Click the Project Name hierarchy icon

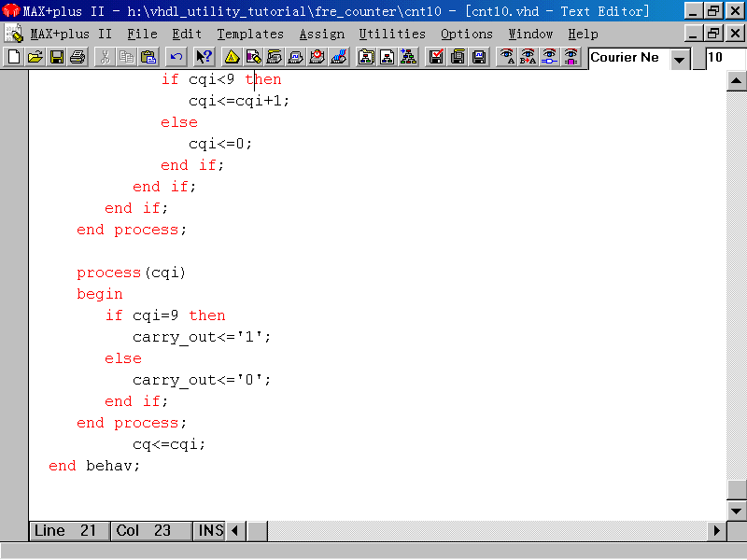[366, 57]
